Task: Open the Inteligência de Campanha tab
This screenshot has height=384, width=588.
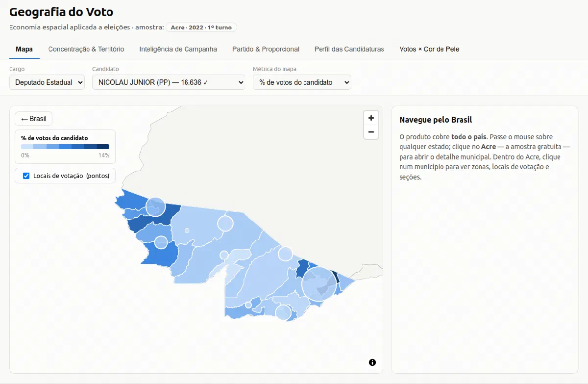Action: coord(178,49)
